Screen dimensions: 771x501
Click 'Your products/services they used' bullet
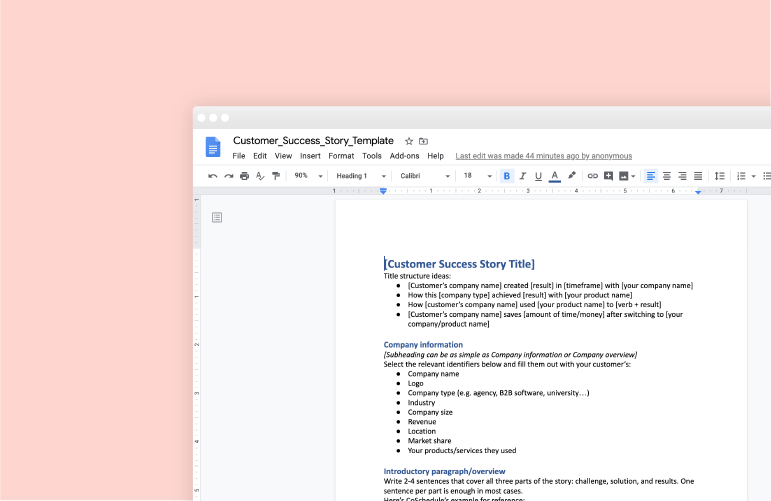pos(462,450)
